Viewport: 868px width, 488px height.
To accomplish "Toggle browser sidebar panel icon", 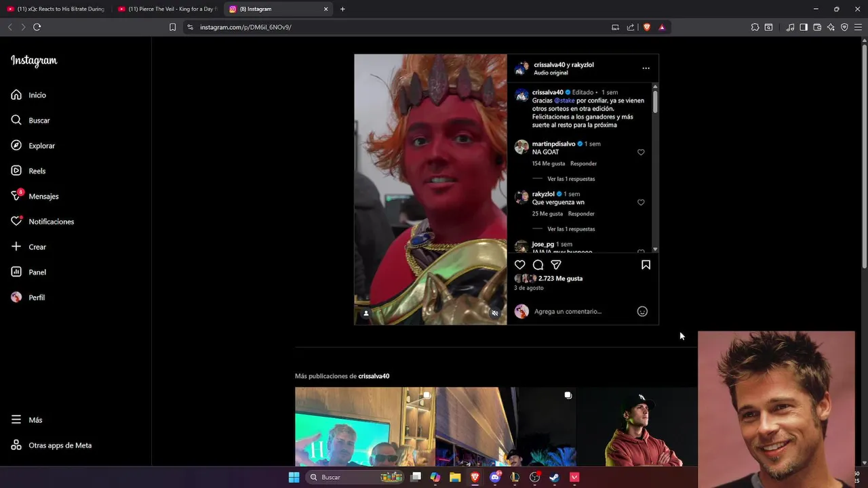I will click(x=804, y=27).
